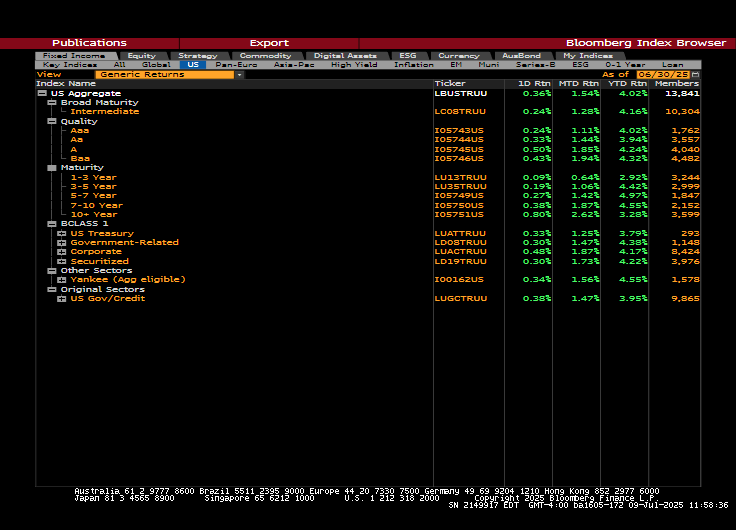Collapse the BCLASS 1 group
736x530 pixels.
coord(52,224)
